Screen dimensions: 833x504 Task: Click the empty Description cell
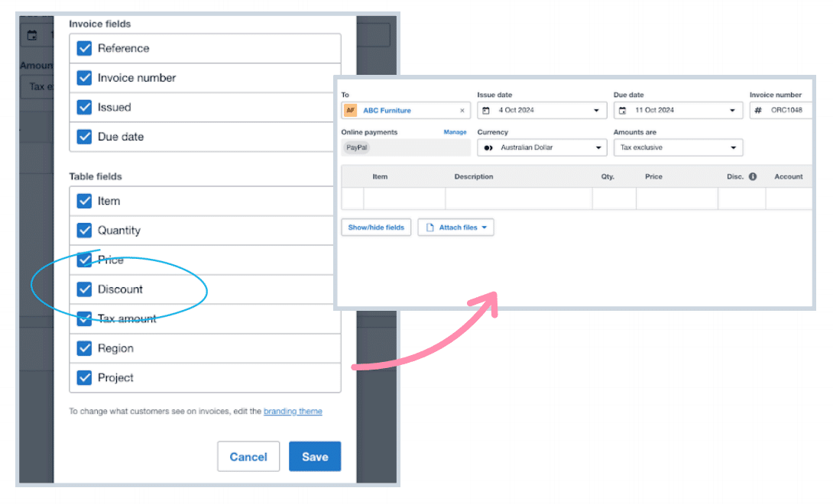518,199
